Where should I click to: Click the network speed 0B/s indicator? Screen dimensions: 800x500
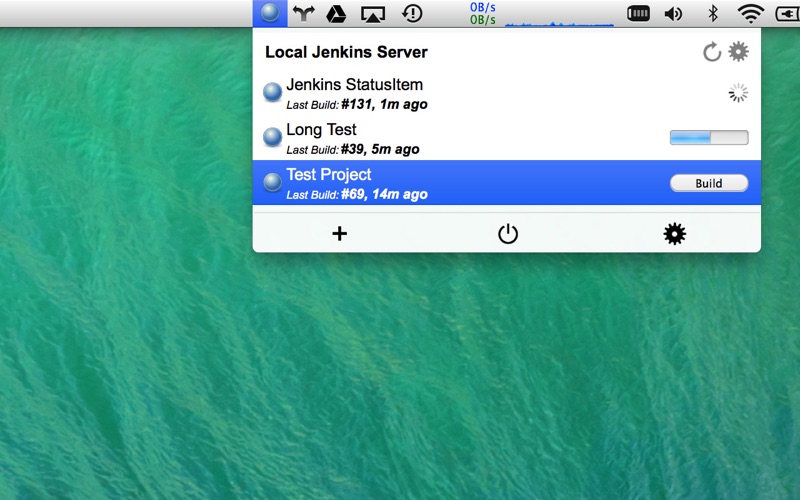click(x=483, y=14)
